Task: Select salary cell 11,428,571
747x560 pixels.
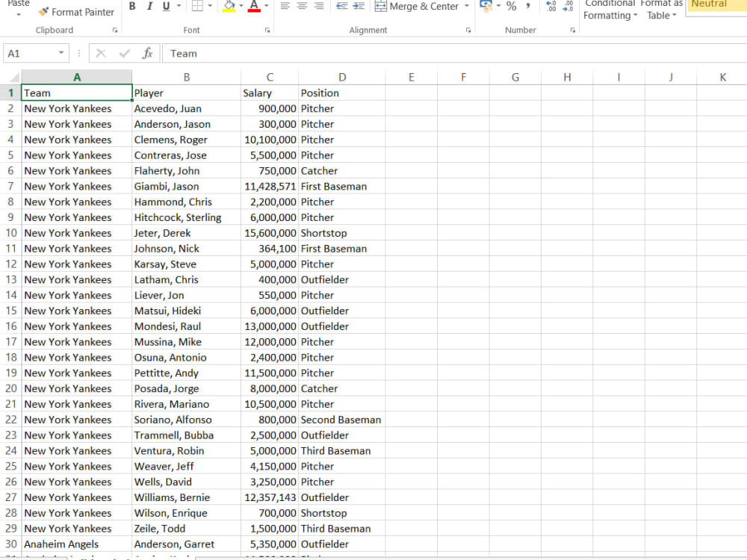Action: [270, 186]
